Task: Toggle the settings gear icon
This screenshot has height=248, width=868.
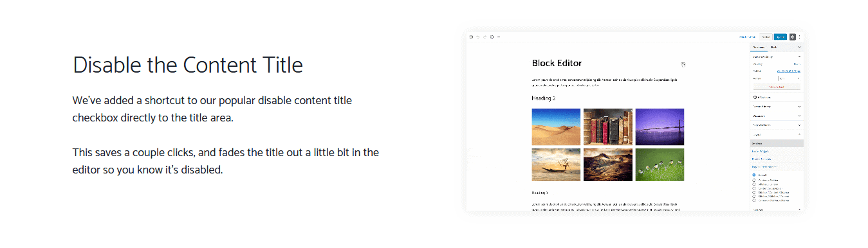Action: point(793,37)
